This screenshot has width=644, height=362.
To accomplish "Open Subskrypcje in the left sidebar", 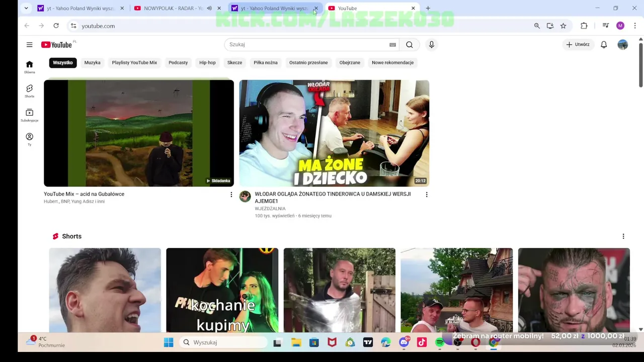I will [29, 115].
